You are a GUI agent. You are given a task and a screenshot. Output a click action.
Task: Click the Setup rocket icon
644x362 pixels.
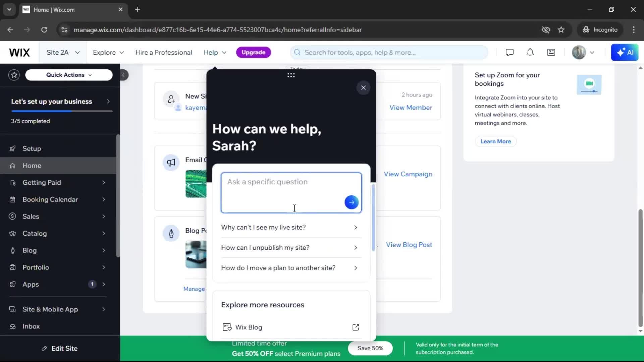coord(12,148)
